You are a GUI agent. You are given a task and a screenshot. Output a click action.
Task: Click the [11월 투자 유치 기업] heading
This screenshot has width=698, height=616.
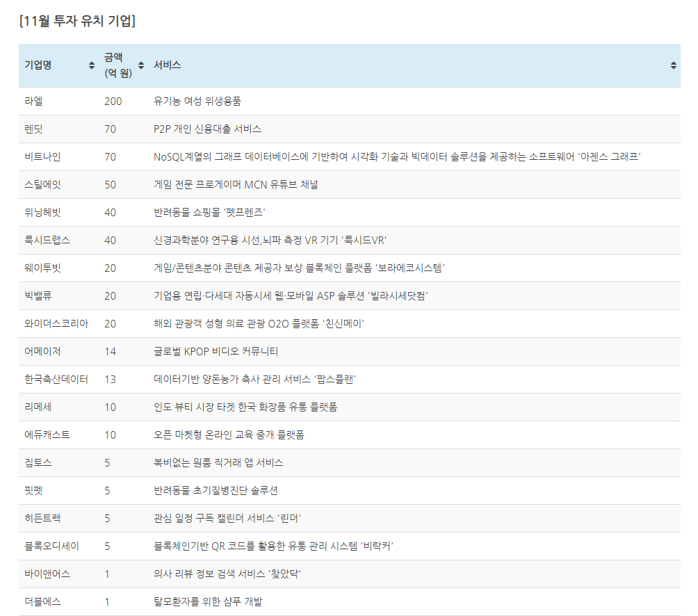point(77,20)
